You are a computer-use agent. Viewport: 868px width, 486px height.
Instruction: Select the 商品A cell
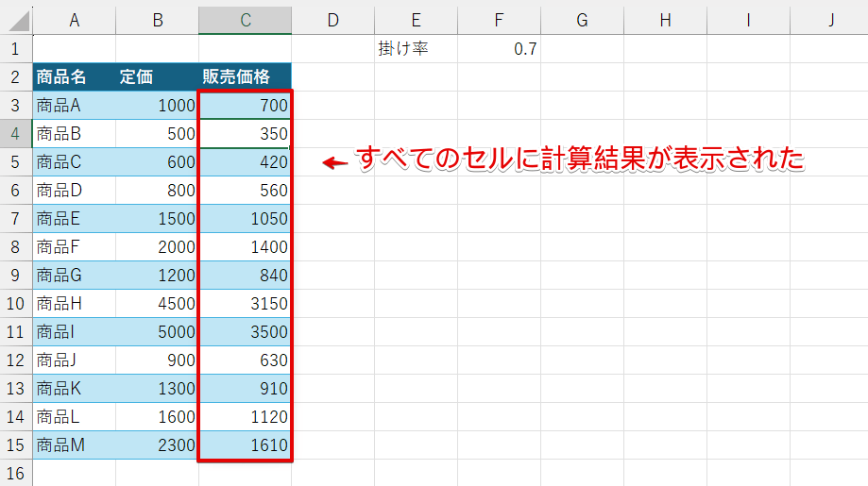coord(75,105)
